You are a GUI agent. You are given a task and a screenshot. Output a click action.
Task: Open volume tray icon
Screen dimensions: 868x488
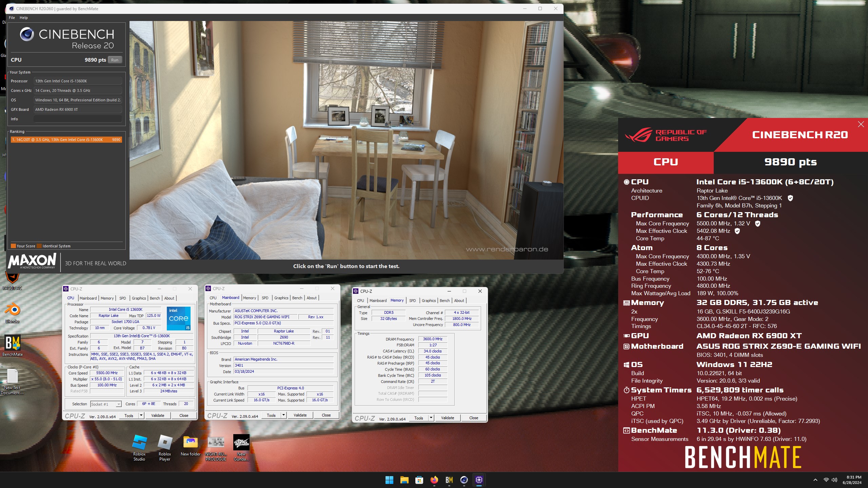[x=834, y=480]
